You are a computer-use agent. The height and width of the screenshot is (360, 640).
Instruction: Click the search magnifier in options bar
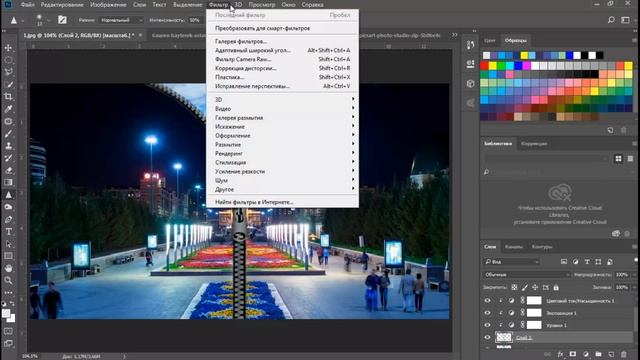(611, 20)
